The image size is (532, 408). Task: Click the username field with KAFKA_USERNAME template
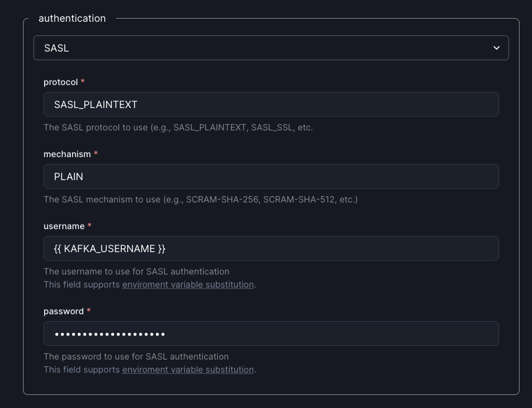(x=271, y=248)
